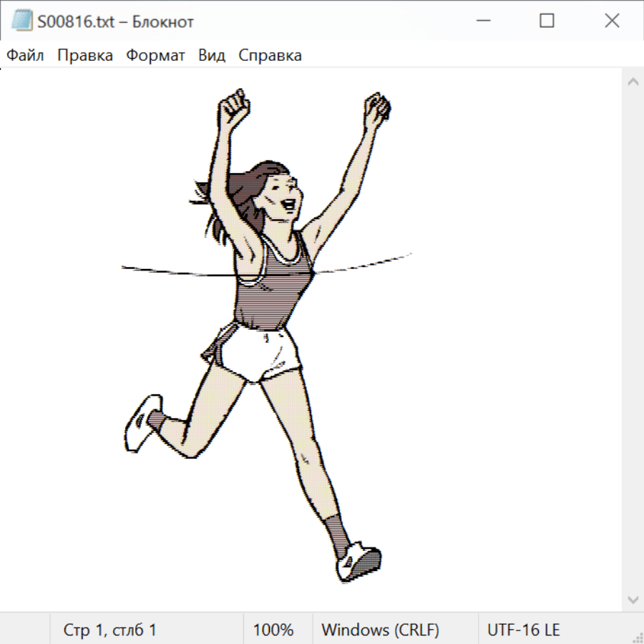644x644 pixels.
Task: Click the Стр 1, стлб 1 status field
Action: pos(110,630)
